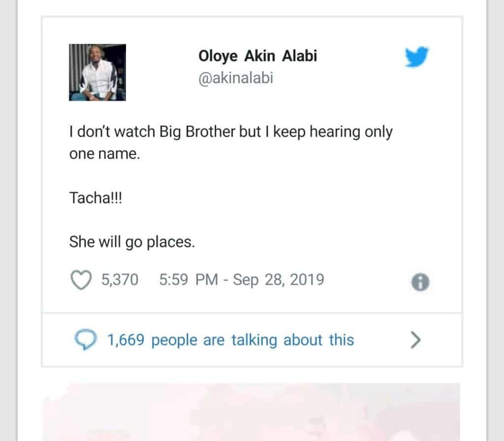Open Oloye Akin Alabi's profile photo
504x441 pixels.
coord(97,72)
